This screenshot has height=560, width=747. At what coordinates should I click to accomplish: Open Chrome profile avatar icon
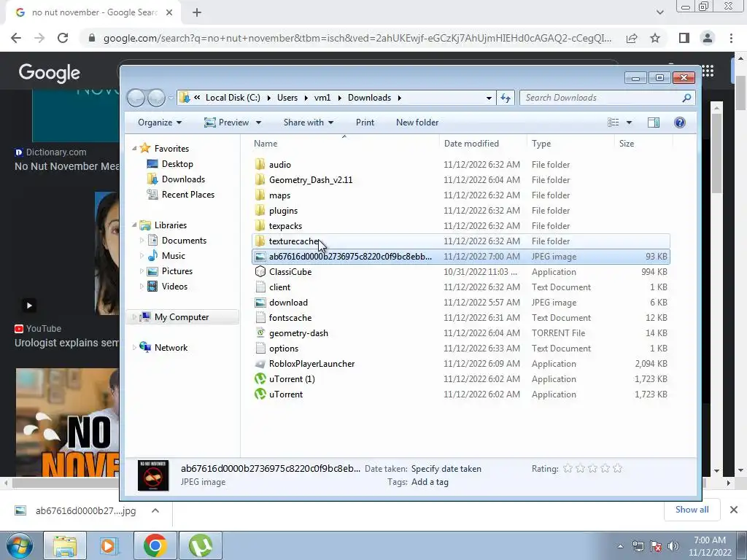[x=708, y=38]
